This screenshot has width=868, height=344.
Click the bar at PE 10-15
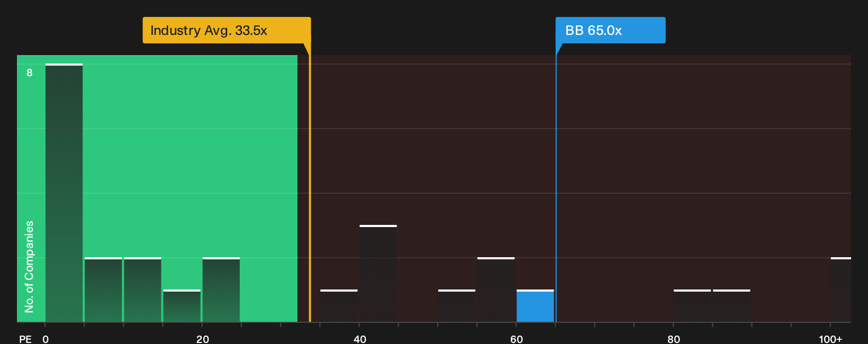pyautogui.click(x=142, y=289)
